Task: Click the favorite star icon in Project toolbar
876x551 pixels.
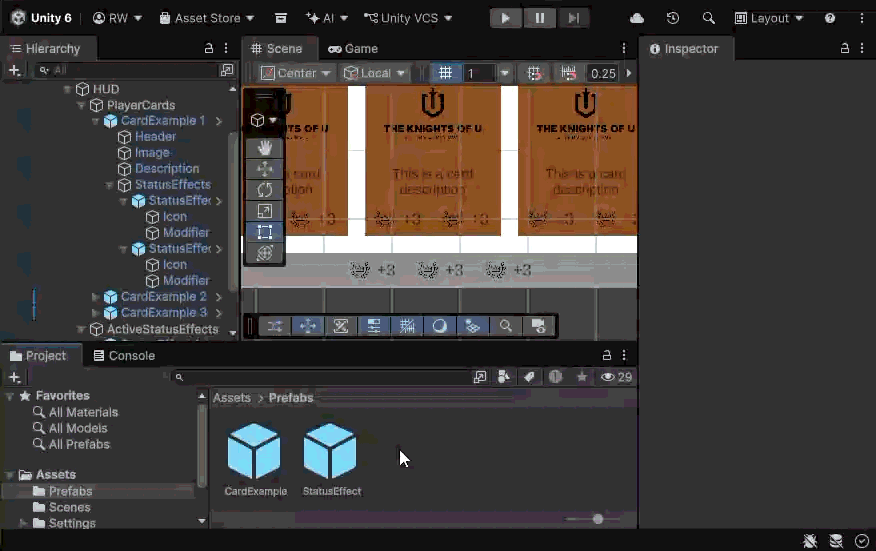Action: pos(582,377)
